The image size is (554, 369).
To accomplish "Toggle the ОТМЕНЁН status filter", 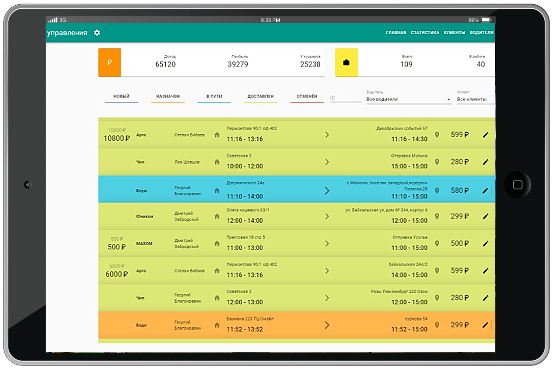I will click(x=307, y=96).
